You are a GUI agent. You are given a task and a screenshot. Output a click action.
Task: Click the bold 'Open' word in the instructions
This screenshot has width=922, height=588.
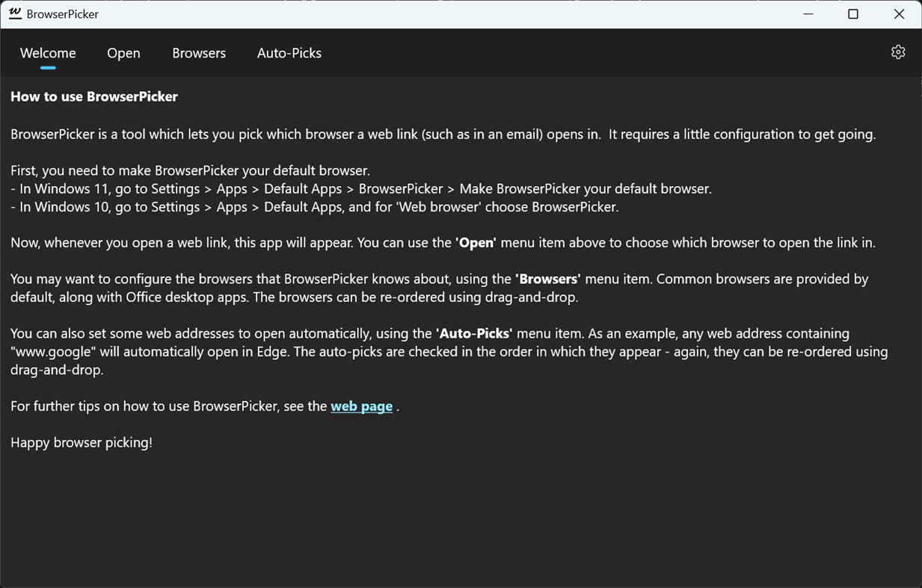476,243
